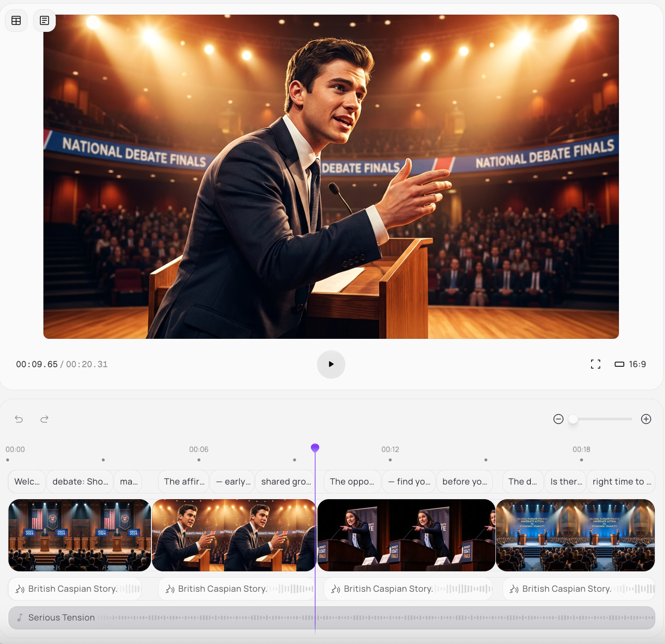Zoom out the timeline
Viewport: 665px width, 644px height.
click(558, 419)
